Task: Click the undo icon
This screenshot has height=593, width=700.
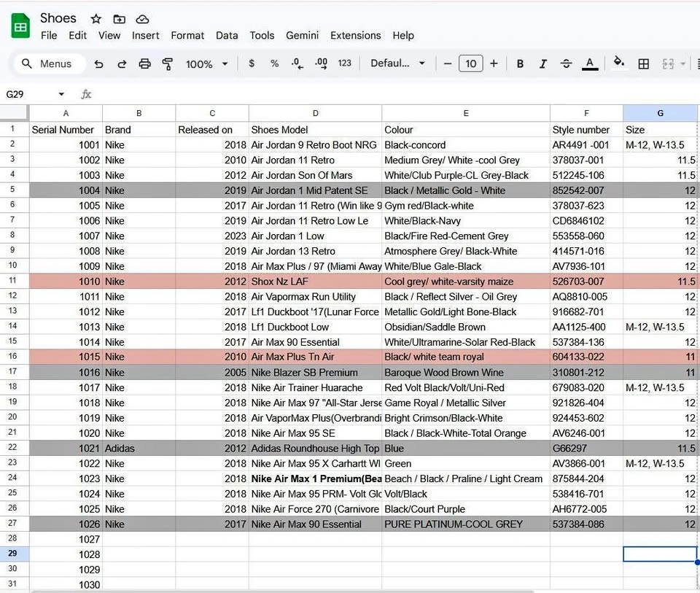Action: 98,64
